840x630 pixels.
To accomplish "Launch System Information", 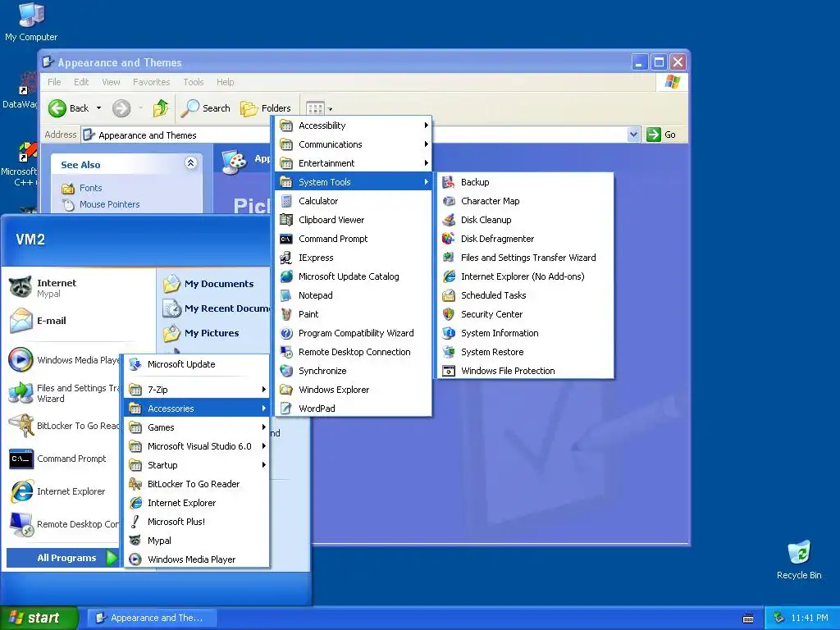I will (x=526, y=333).
